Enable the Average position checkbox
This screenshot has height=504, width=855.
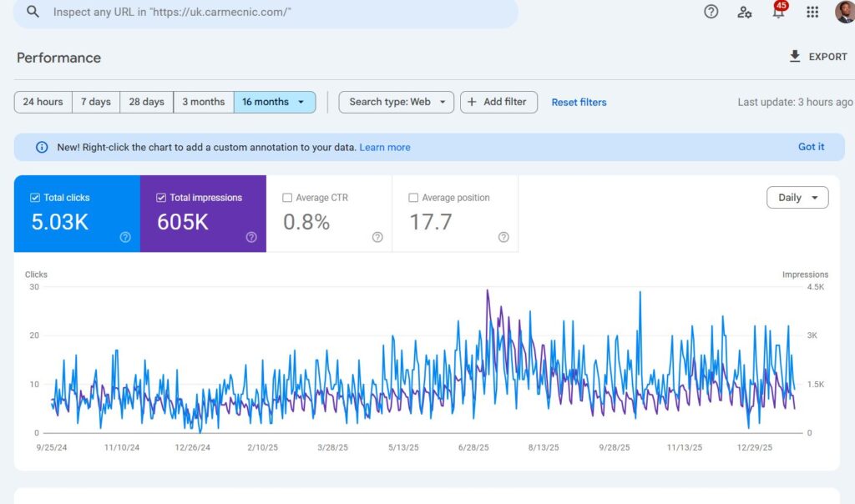(x=413, y=198)
